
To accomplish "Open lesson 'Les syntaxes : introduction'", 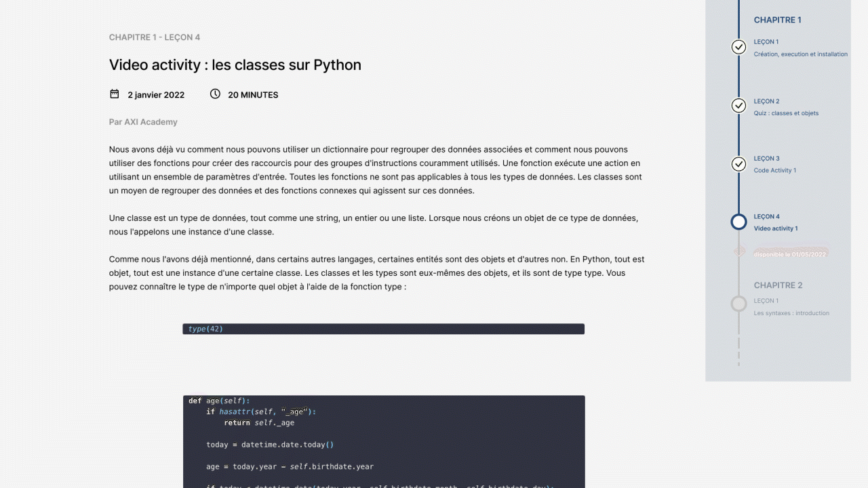I will 791,313.
